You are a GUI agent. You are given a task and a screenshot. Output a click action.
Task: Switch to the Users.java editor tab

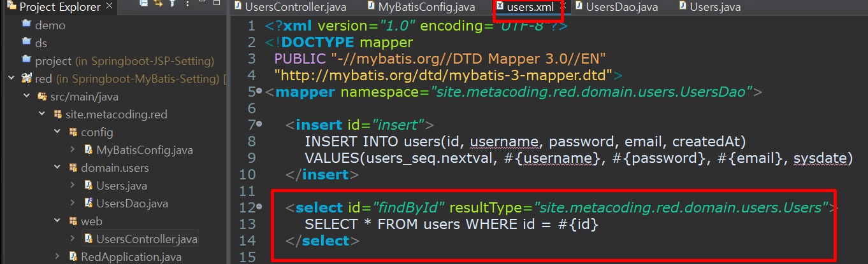[709, 7]
